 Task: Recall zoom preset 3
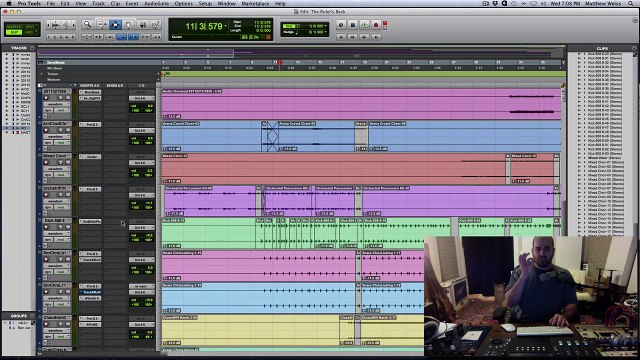pyautogui.click(x=61, y=37)
